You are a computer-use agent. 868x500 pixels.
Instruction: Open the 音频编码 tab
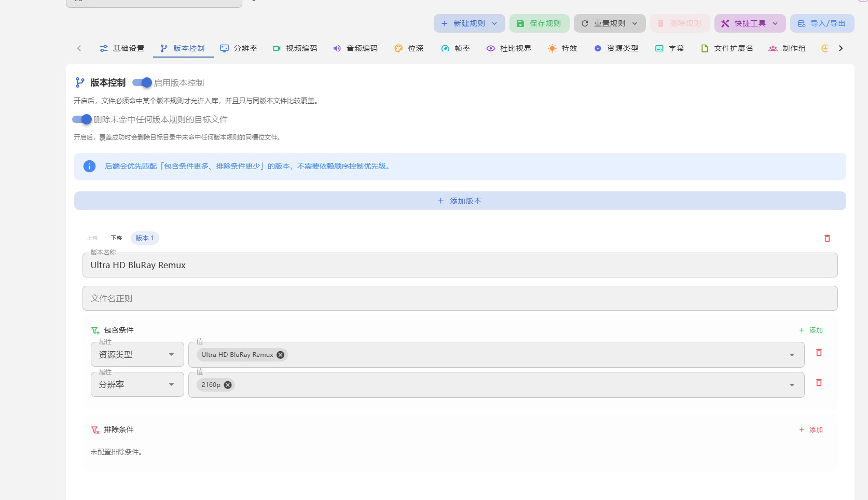tap(355, 48)
